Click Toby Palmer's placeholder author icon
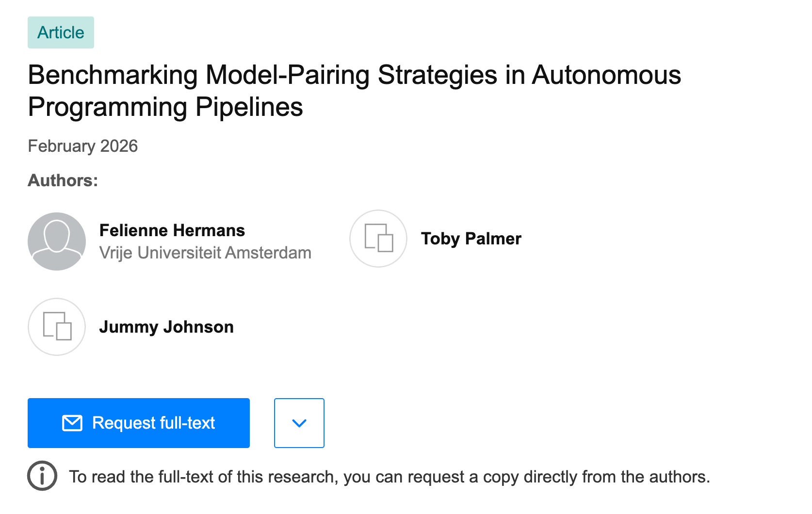This screenshot has height=514, width=812. 378,238
